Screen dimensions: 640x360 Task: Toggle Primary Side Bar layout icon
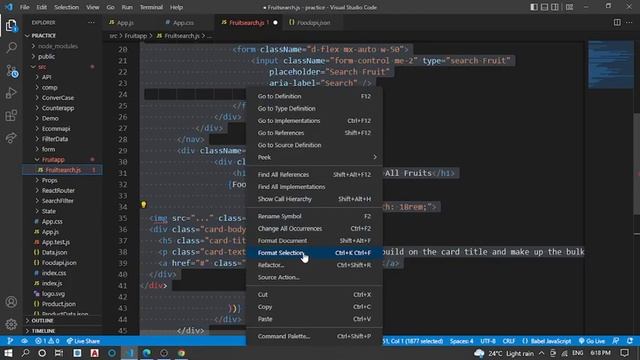point(534,7)
